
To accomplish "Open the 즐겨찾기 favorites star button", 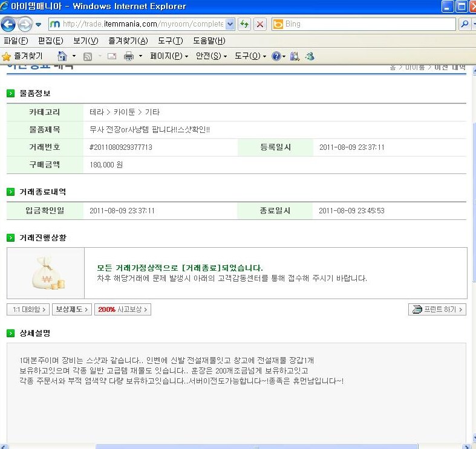I will 22,56.
